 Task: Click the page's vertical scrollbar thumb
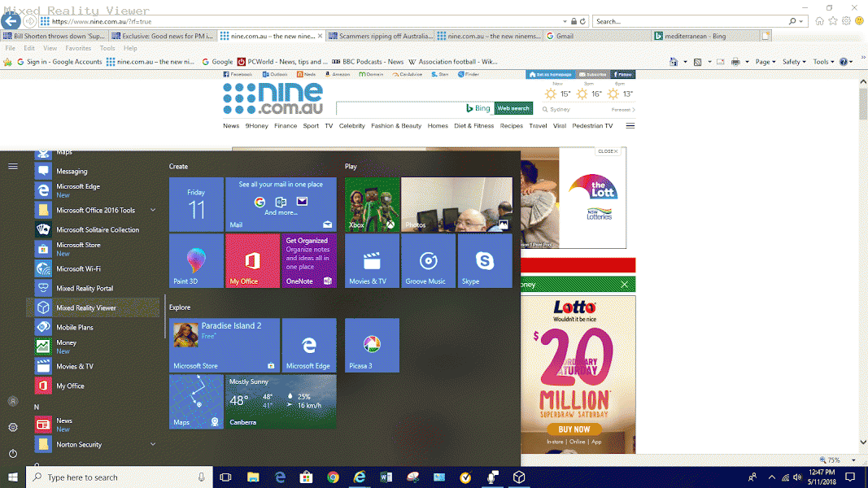tap(863, 103)
